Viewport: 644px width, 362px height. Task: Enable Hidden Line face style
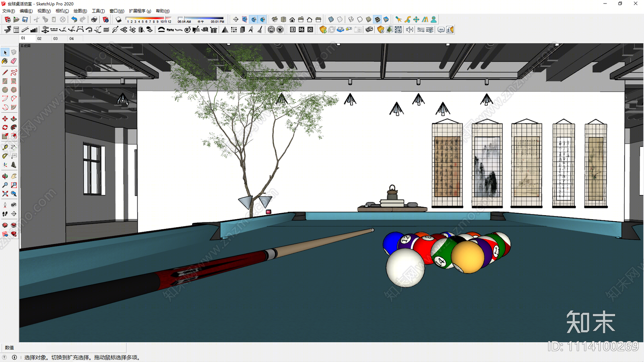pyautogui.click(x=360, y=19)
